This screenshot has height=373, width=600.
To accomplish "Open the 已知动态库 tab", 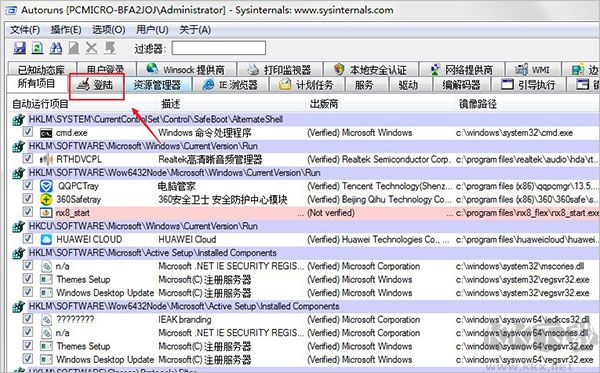I will point(42,69).
